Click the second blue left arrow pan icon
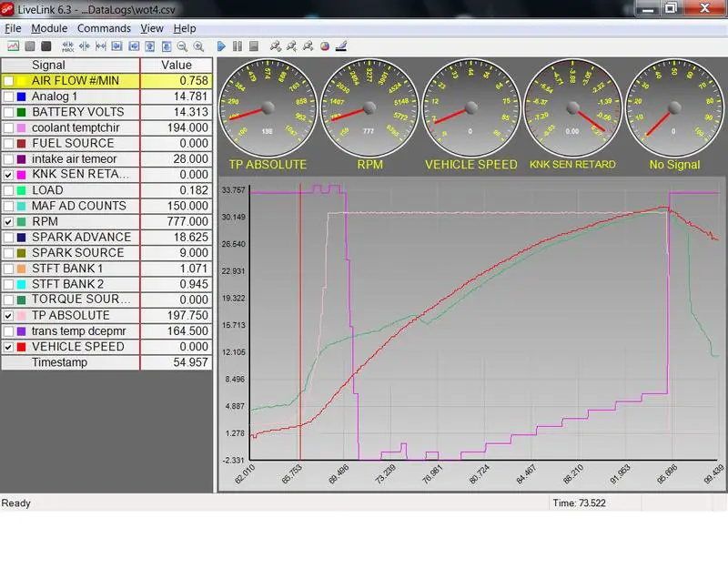The image size is (728, 569). pyautogui.click(x=134, y=46)
